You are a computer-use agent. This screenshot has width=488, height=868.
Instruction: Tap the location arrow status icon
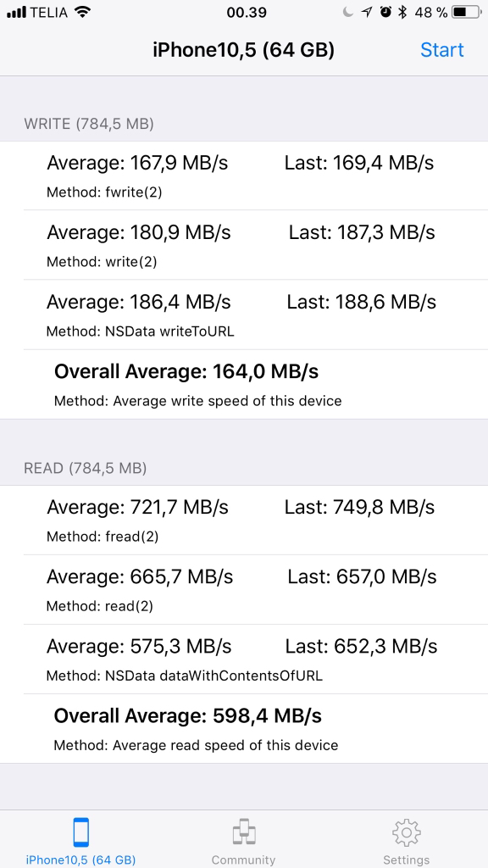366,12
